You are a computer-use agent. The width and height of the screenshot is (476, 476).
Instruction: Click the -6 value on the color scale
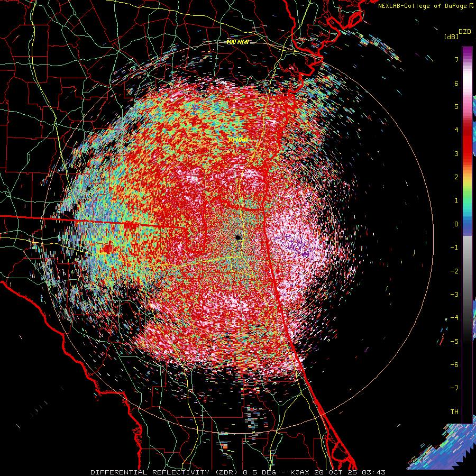pos(454,365)
